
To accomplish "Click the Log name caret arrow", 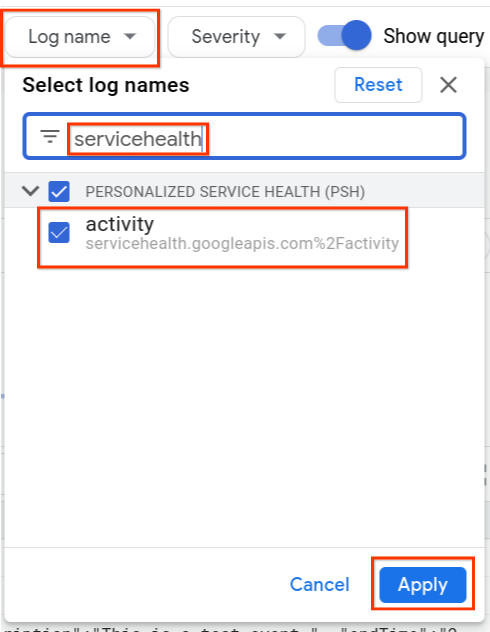I will click(130, 37).
